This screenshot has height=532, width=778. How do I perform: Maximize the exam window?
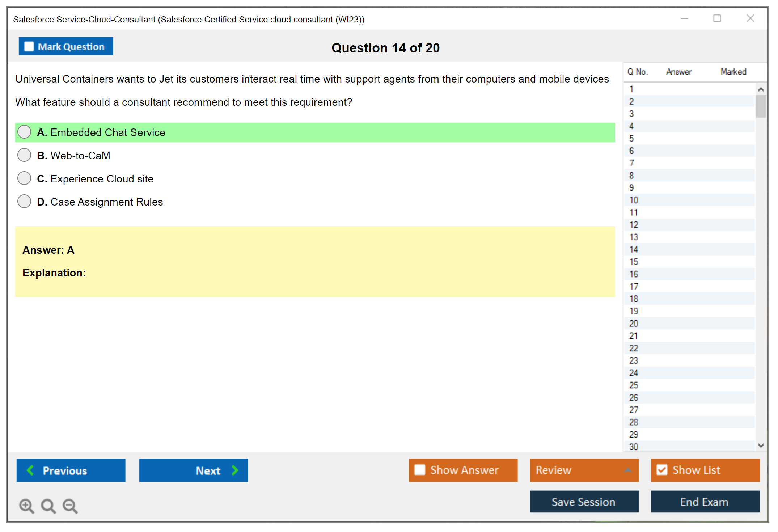(x=717, y=18)
